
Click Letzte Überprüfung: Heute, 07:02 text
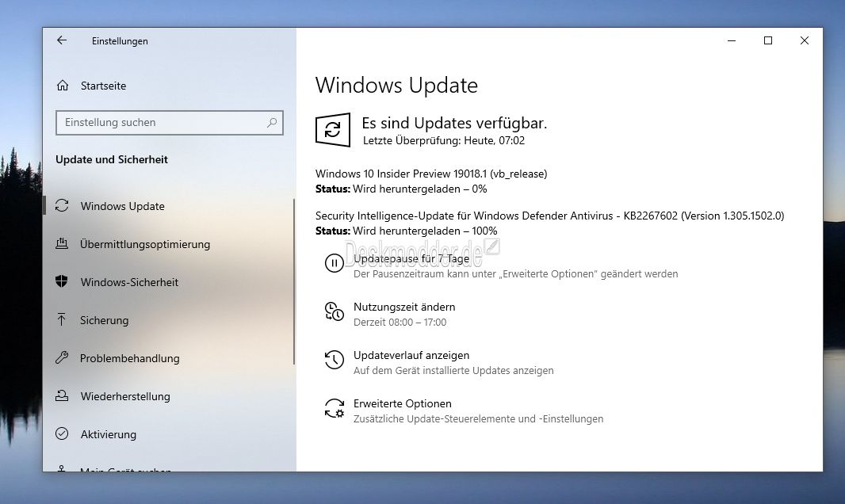point(444,140)
